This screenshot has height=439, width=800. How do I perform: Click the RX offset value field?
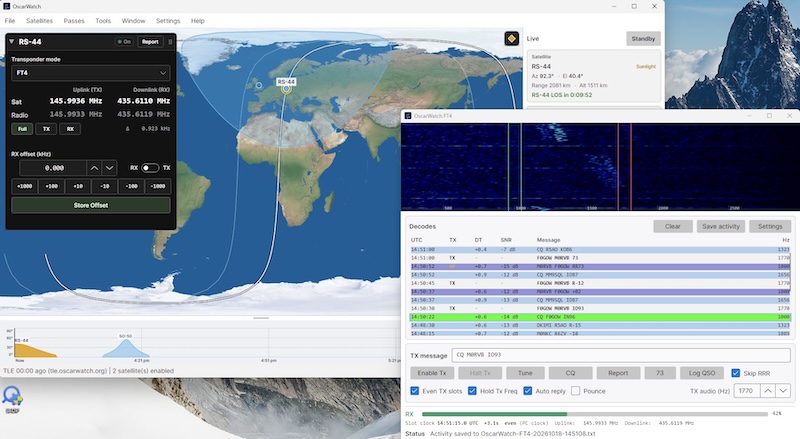53,168
